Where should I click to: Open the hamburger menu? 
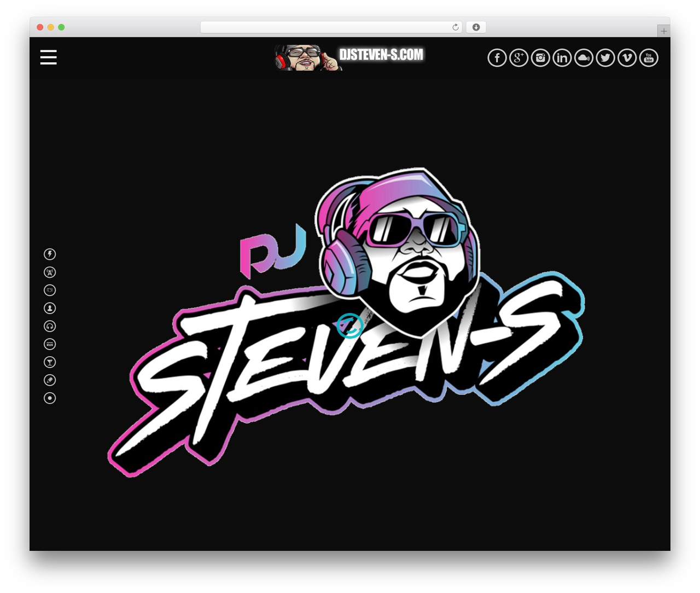(x=48, y=57)
